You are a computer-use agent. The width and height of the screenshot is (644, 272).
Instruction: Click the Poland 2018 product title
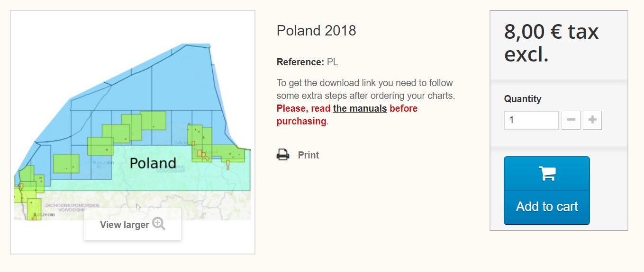pyautogui.click(x=317, y=31)
